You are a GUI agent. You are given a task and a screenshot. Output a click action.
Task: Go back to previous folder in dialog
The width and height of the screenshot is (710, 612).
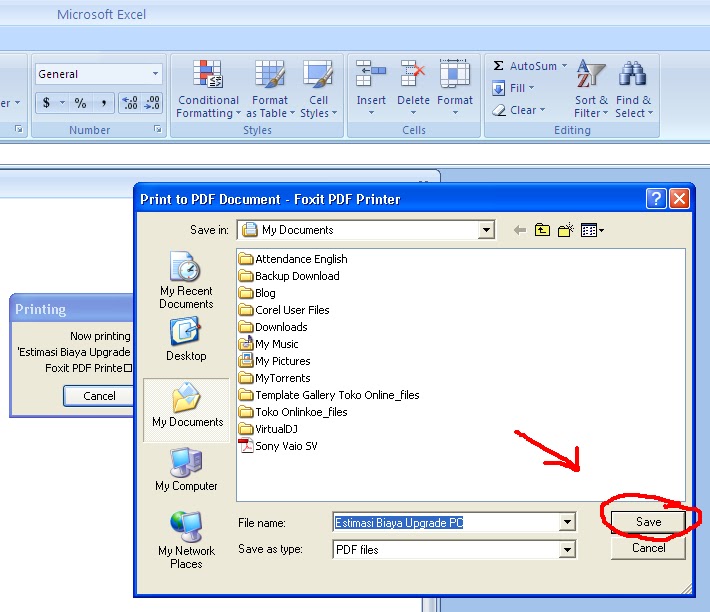tap(520, 230)
